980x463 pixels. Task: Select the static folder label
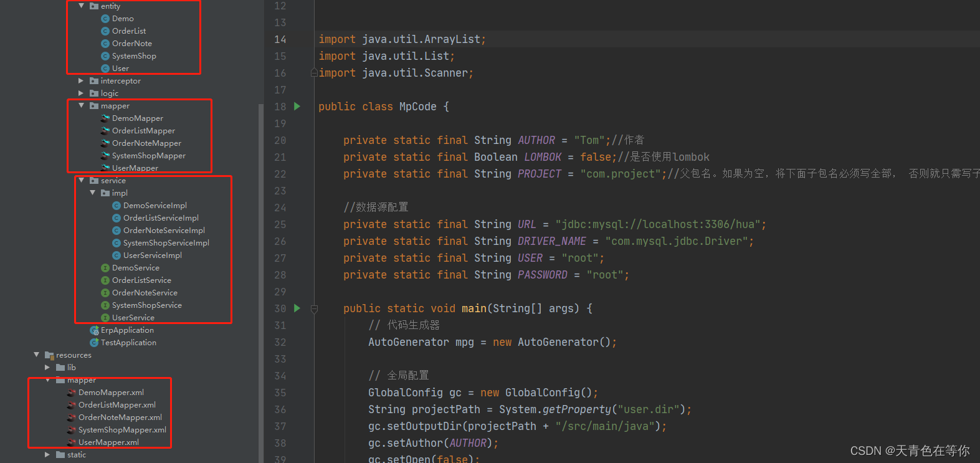[77, 454]
